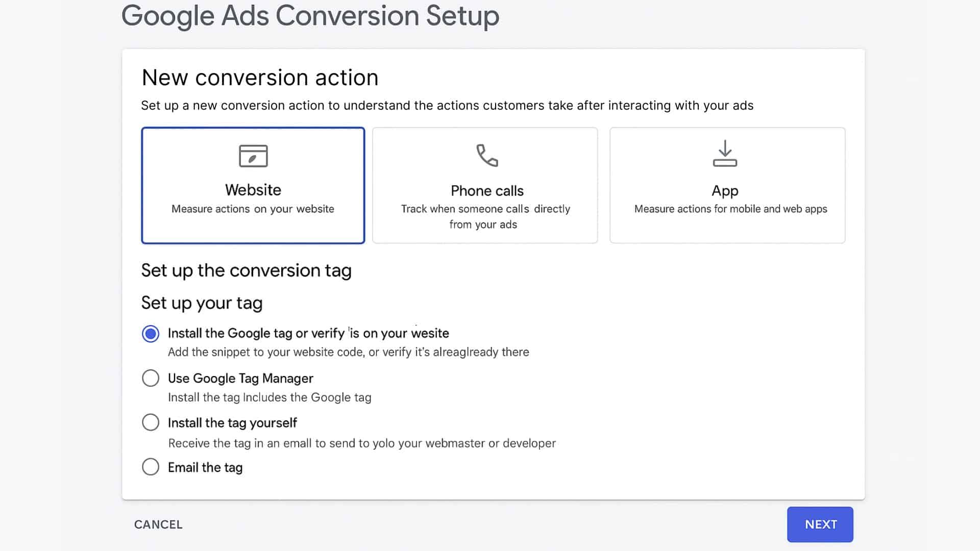Click the 'Set up your tag' heading
This screenshot has height=551, width=980.
[202, 303]
